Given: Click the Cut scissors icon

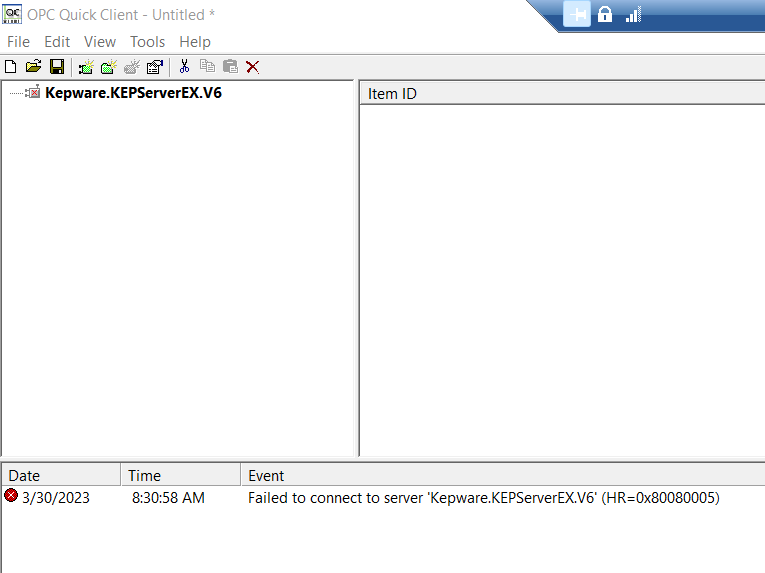Looking at the screenshot, I should 184,66.
